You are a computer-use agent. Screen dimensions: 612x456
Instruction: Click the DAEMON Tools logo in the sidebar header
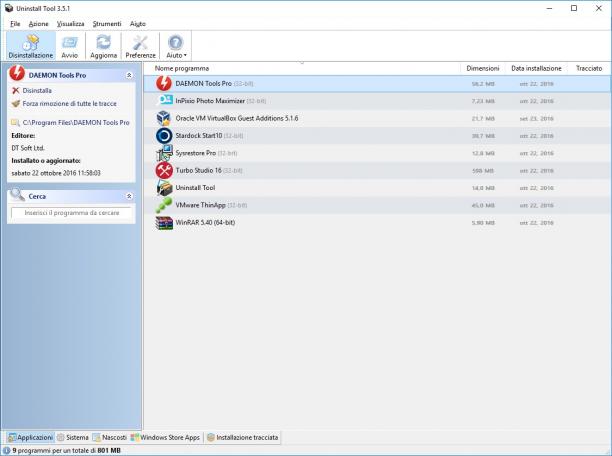pos(17,73)
